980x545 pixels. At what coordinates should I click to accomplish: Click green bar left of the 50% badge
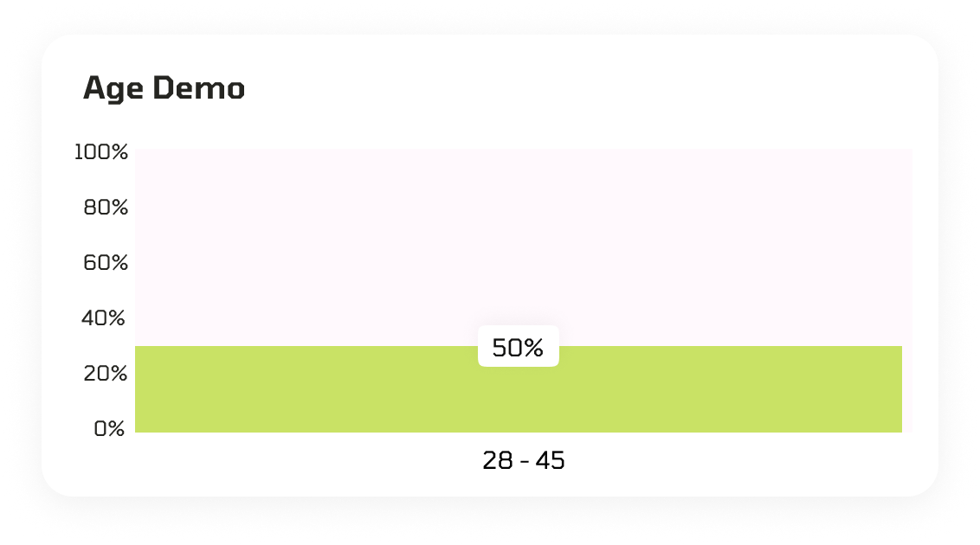[x=306, y=389]
